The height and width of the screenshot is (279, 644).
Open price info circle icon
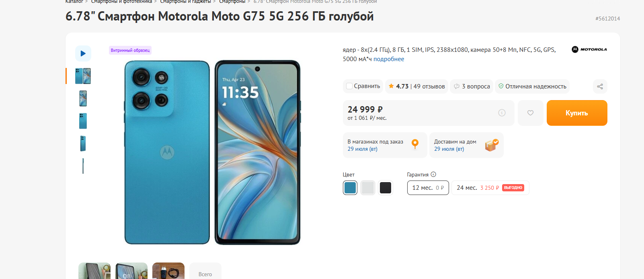pyautogui.click(x=502, y=113)
